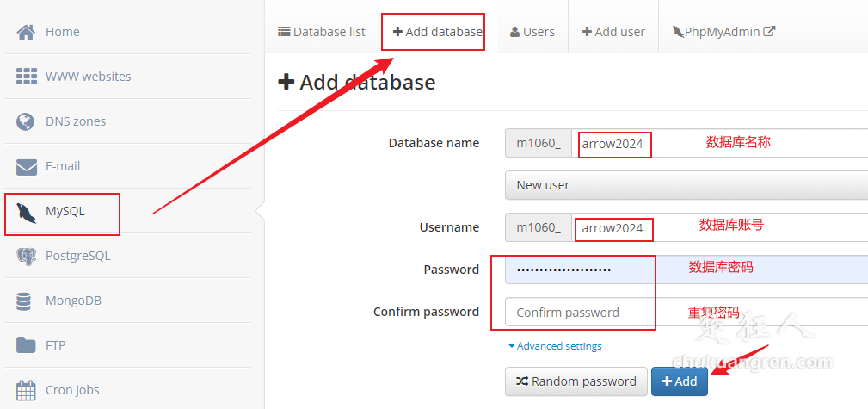
Task: Open PhpMyAdmin external link
Action: [x=723, y=32]
